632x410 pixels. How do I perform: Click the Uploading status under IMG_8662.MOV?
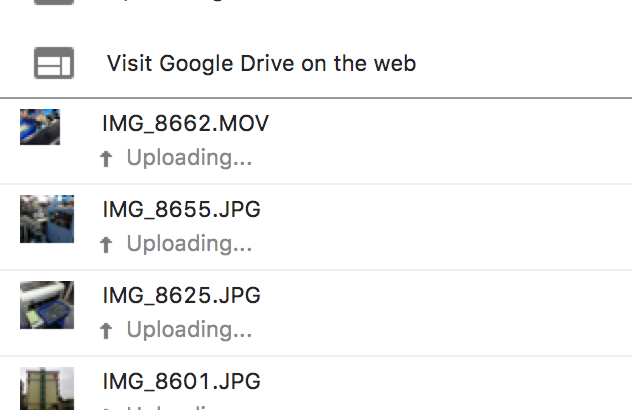[189, 158]
